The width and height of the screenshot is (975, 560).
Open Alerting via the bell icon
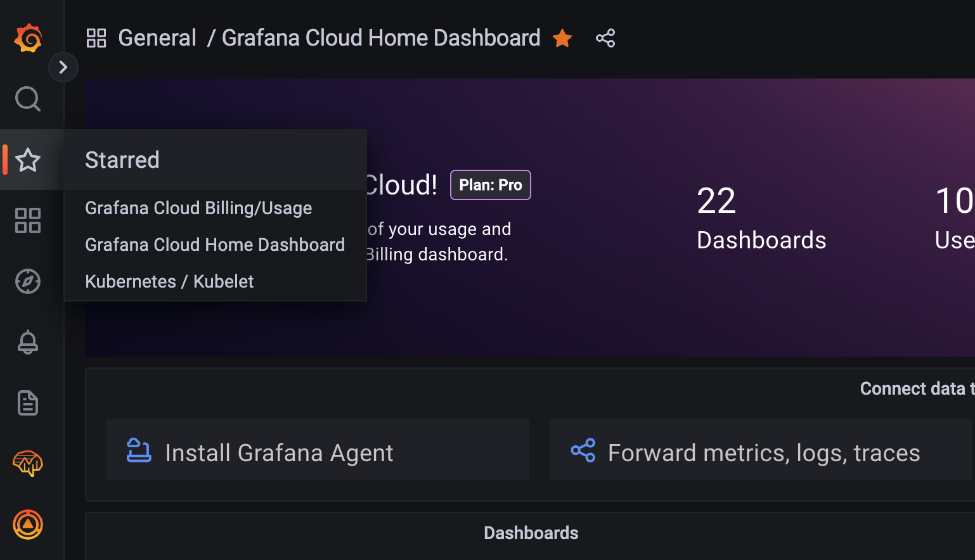[28, 342]
